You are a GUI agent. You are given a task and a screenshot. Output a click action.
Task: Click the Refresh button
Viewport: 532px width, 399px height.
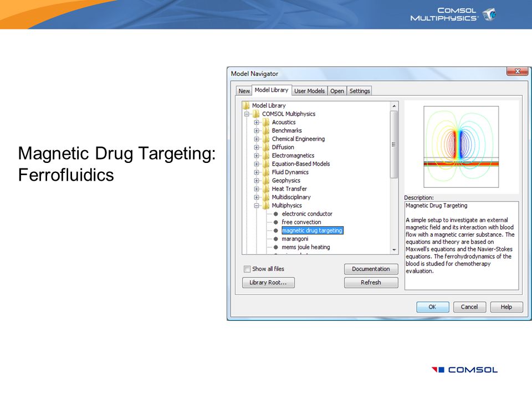[371, 283]
